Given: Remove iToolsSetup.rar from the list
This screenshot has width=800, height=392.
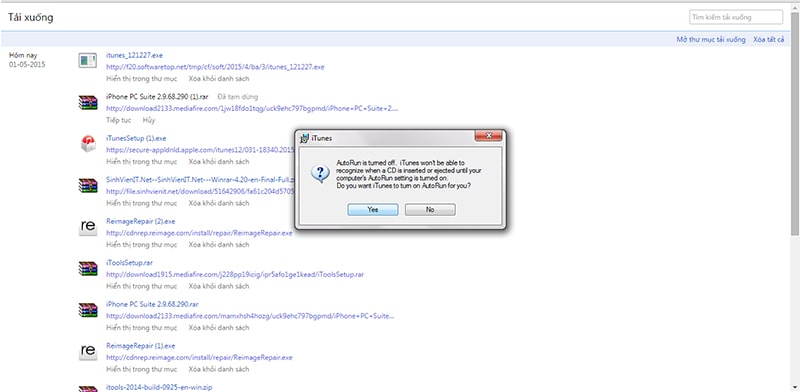Looking at the screenshot, I should (219, 286).
